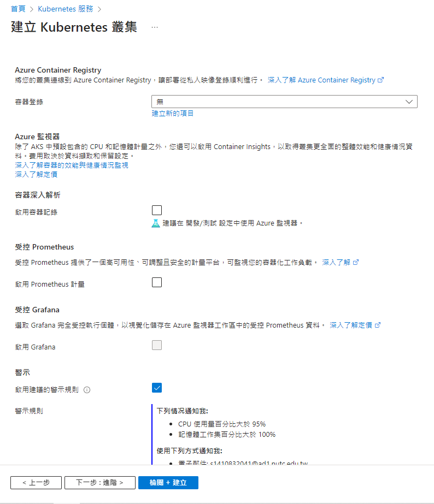This screenshot has width=434, height=504.
Task: Uncheck 啟用建議的警示規則 checkbox
Action: [157, 388]
